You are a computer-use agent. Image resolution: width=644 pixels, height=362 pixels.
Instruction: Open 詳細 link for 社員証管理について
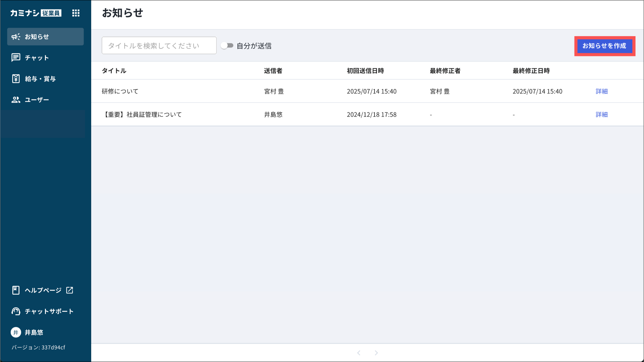(x=601, y=114)
